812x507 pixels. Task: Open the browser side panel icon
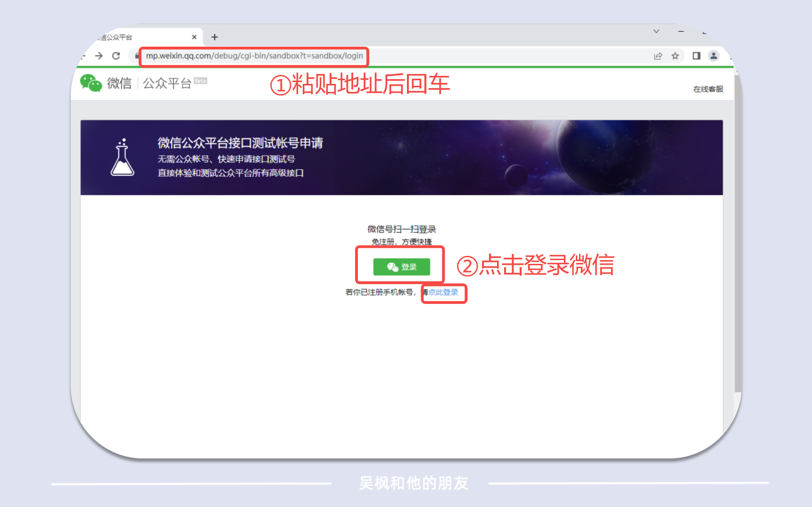pyautogui.click(x=696, y=56)
